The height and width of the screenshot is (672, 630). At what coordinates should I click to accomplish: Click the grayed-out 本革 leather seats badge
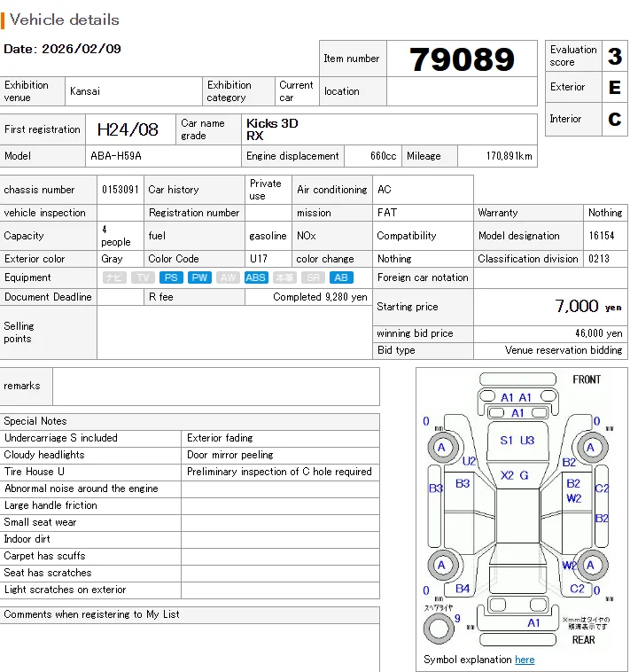[284, 277]
